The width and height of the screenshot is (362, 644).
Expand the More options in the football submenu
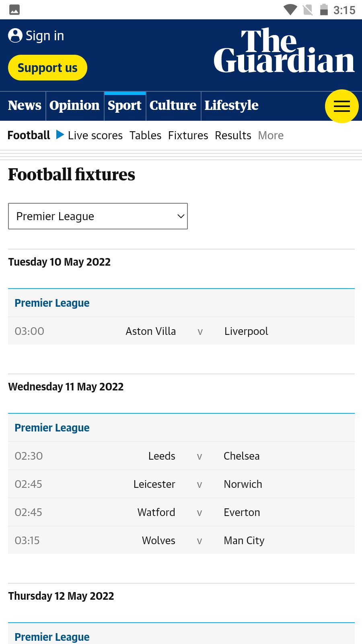coord(271,135)
